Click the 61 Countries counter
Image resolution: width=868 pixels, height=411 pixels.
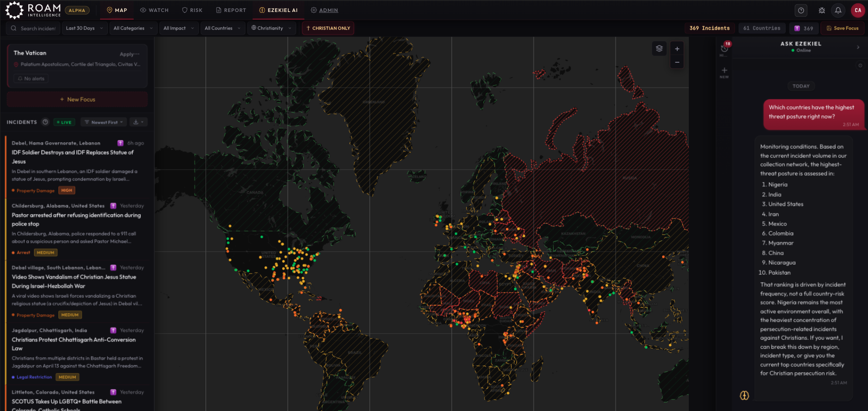point(762,28)
